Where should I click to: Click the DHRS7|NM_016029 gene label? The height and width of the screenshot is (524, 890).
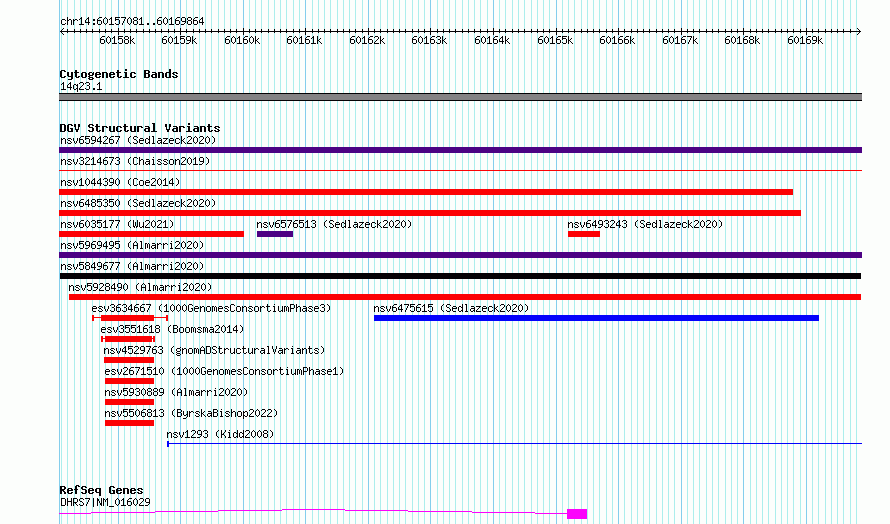click(105, 502)
